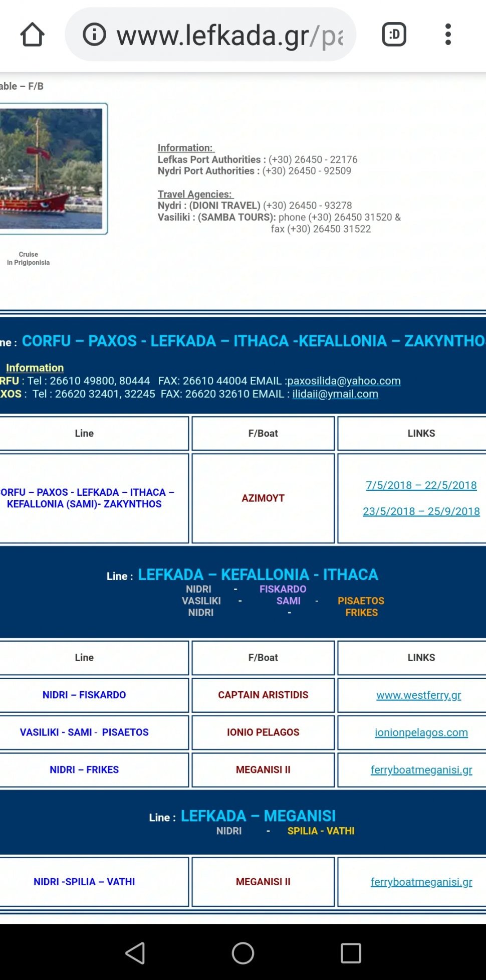Open site information icon in address bar
This screenshot has height=980, width=486.
point(94,35)
